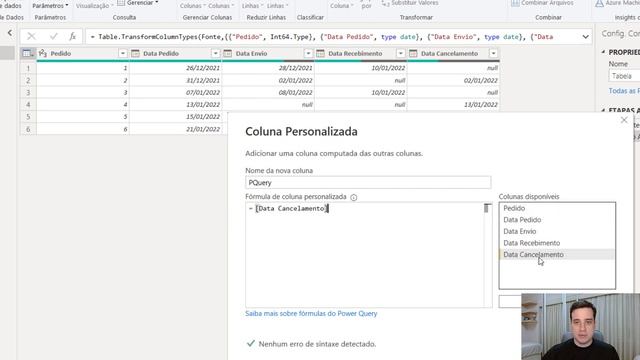Select row number 6 header

[28, 129]
